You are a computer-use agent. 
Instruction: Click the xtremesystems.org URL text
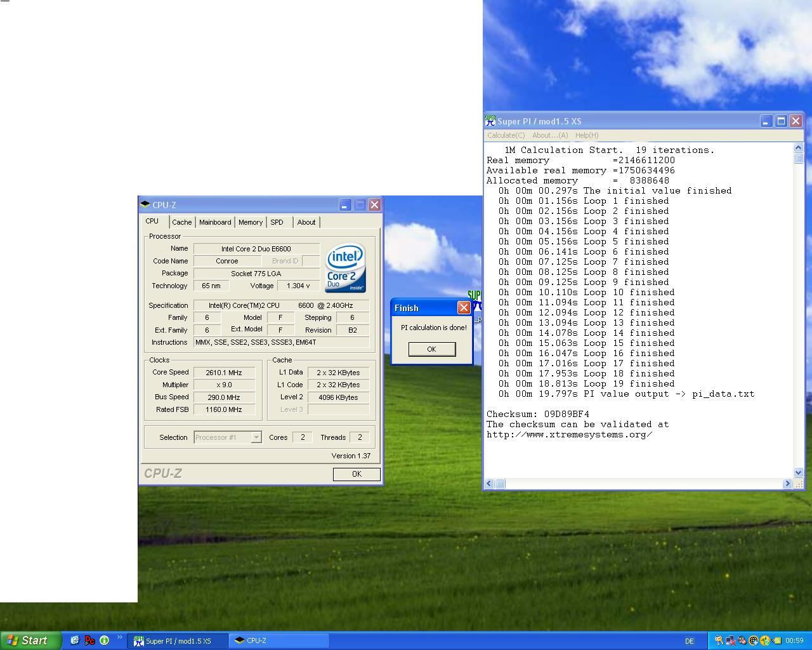click(x=570, y=434)
